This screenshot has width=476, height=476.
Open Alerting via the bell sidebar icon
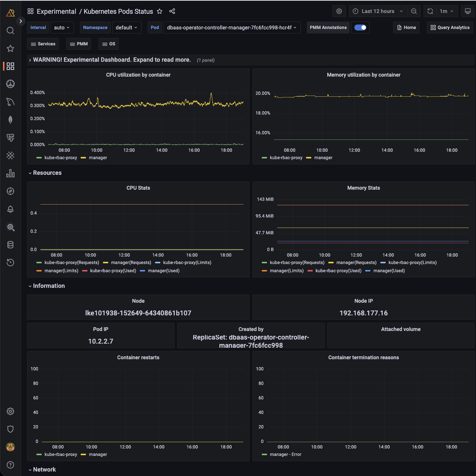tap(10, 209)
